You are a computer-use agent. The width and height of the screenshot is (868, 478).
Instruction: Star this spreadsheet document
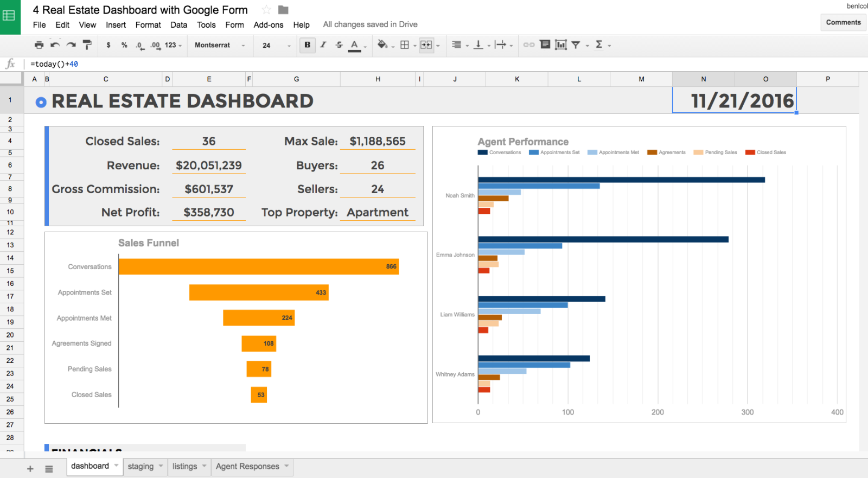(x=266, y=10)
